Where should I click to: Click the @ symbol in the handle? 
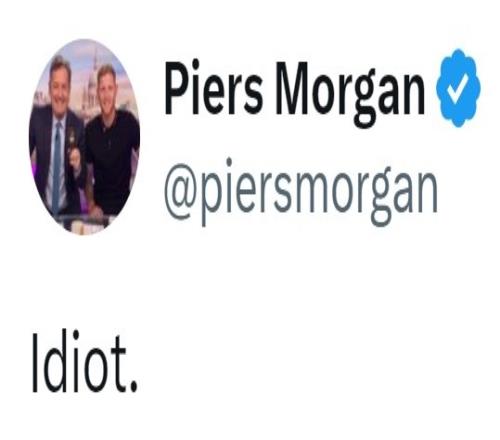pyautogui.click(x=180, y=192)
